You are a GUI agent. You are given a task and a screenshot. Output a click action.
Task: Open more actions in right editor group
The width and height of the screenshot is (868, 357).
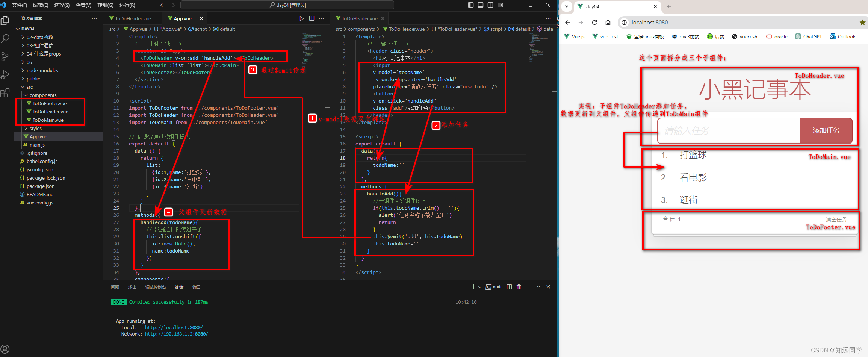coord(548,18)
